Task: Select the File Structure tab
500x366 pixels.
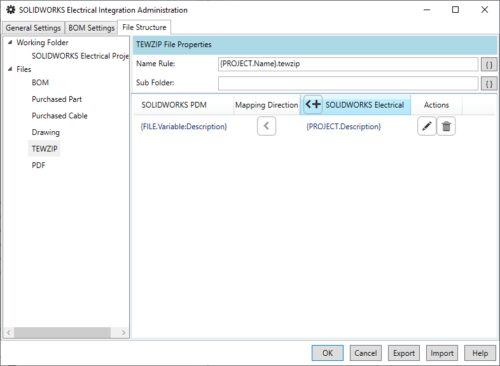Action: coord(144,27)
